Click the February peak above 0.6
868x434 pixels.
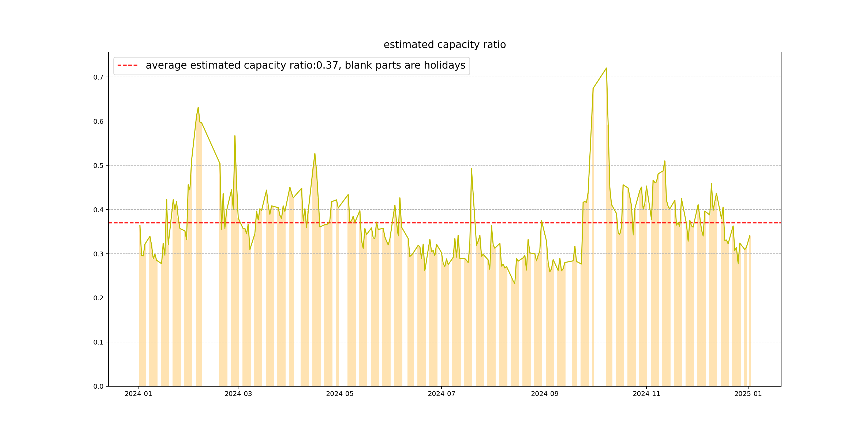tap(198, 108)
